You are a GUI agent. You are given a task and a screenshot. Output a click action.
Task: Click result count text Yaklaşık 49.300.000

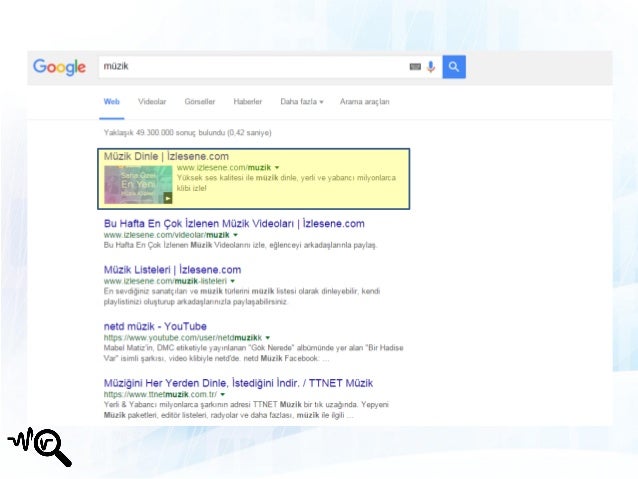188,133
